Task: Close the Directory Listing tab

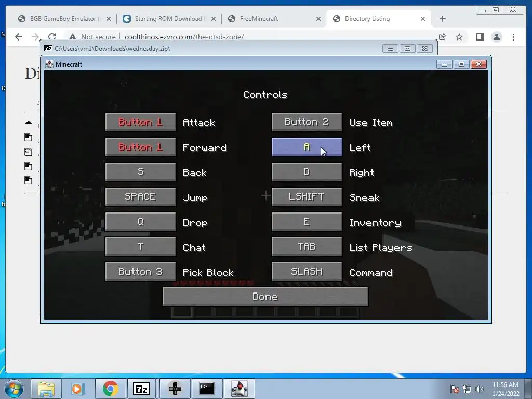Action: coord(423,19)
